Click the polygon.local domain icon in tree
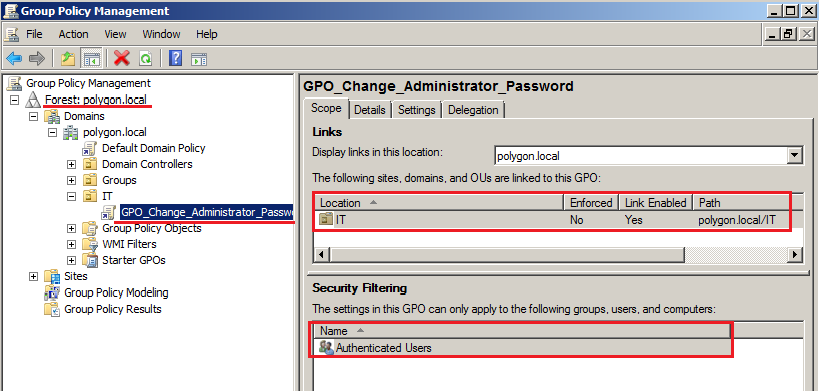 click(71, 132)
